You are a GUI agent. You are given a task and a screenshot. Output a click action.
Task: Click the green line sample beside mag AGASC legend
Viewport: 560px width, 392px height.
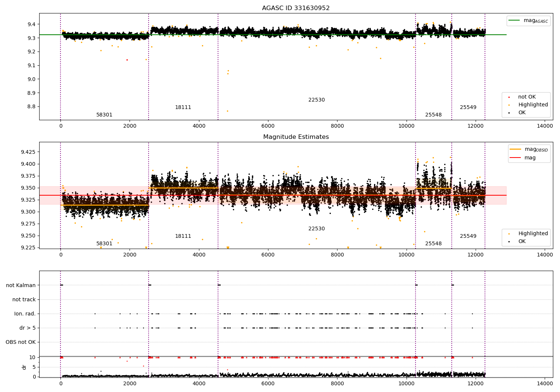click(x=514, y=21)
